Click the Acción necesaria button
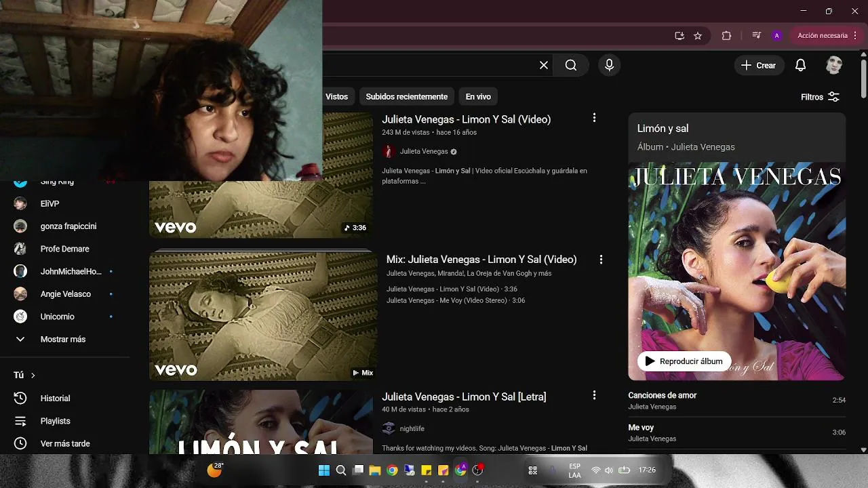The width and height of the screenshot is (868, 488). [823, 36]
